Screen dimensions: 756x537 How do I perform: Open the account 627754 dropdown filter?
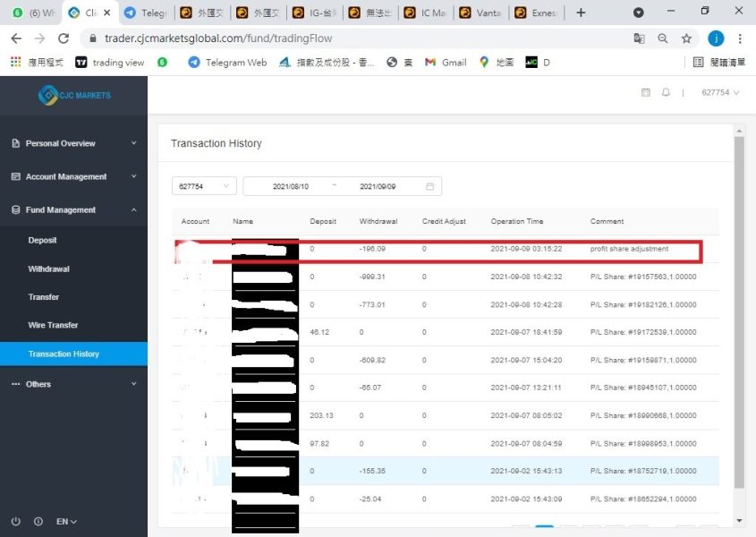click(x=204, y=186)
